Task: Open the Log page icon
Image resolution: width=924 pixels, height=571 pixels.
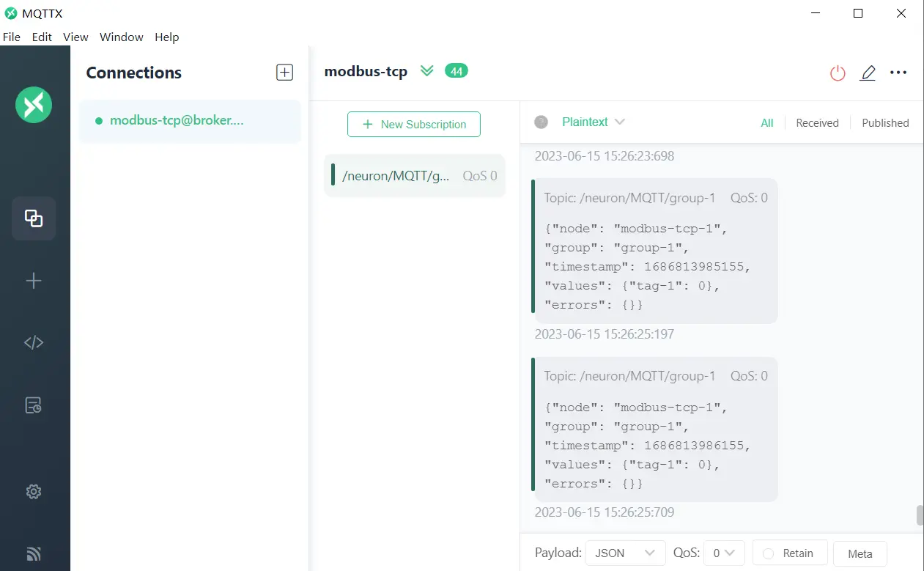Action: point(34,405)
